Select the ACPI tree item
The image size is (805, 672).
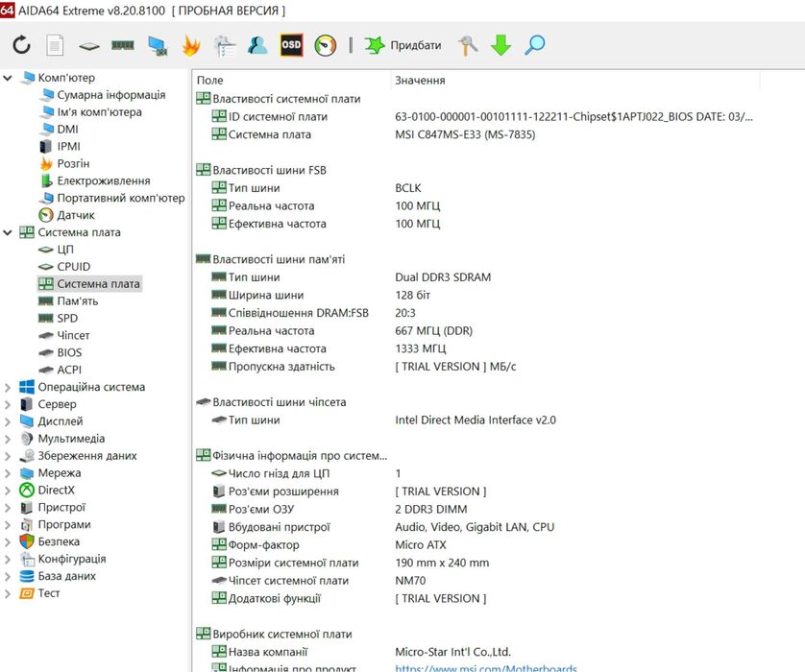pyautogui.click(x=69, y=370)
